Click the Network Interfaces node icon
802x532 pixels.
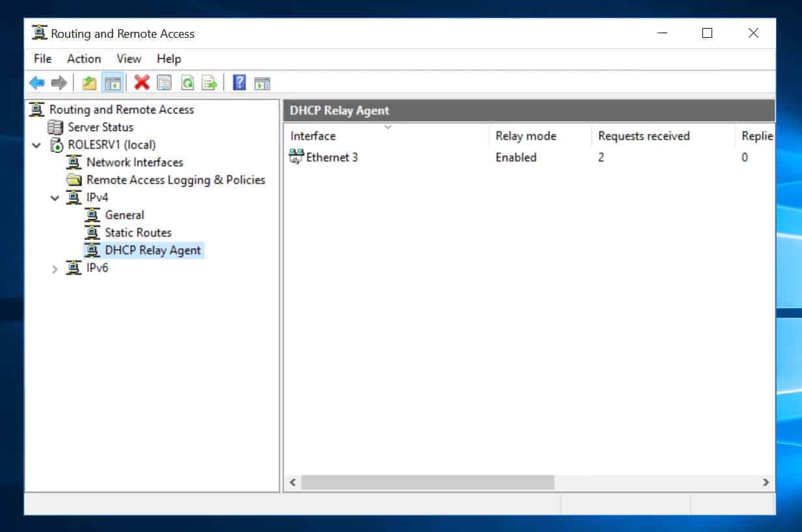click(74, 162)
